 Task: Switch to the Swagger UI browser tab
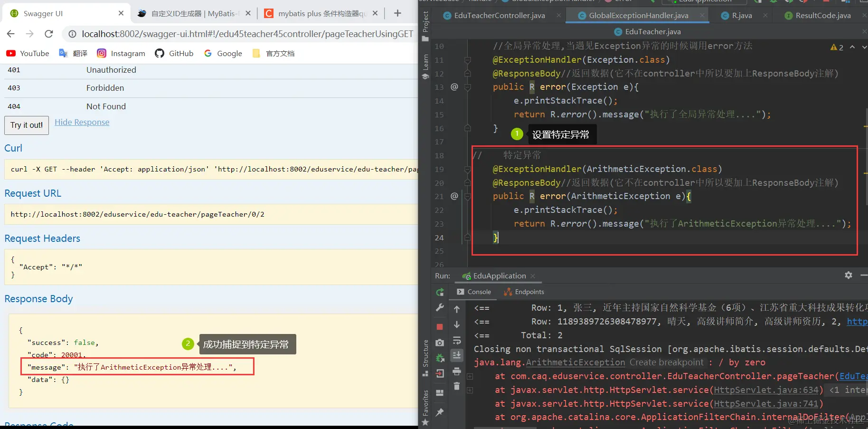[66, 13]
